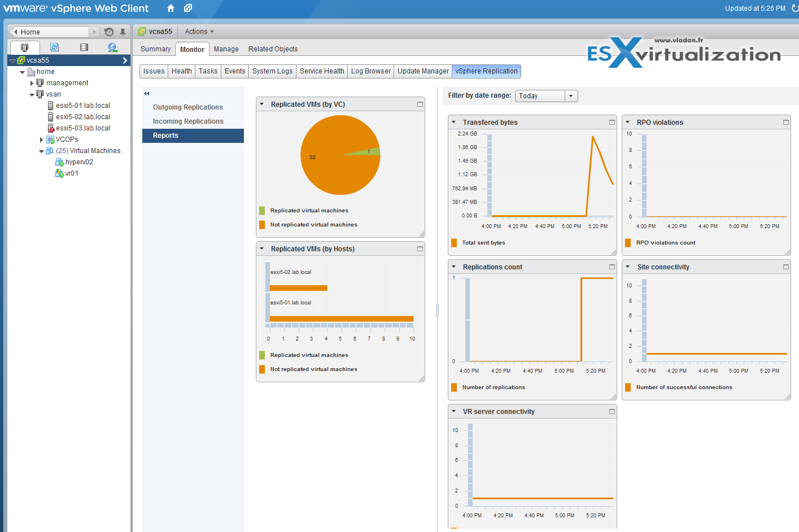799x532 pixels.
Task: Maximize the Replicated VMs (by Hosts) panel
Action: [x=420, y=249]
